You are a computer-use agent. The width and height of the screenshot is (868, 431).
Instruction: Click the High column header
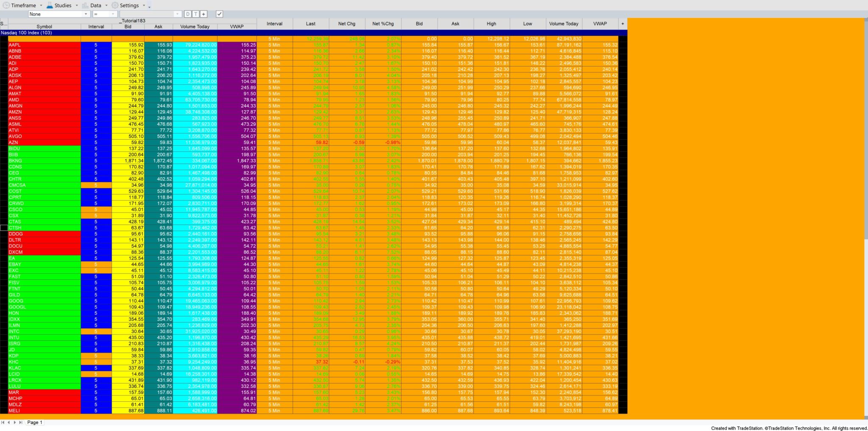pos(492,24)
